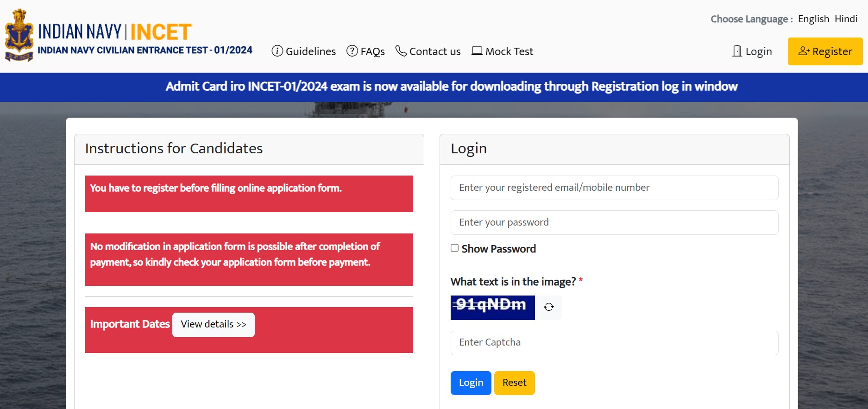Open the Guidelines page
The height and width of the screenshot is (409, 868).
[304, 51]
